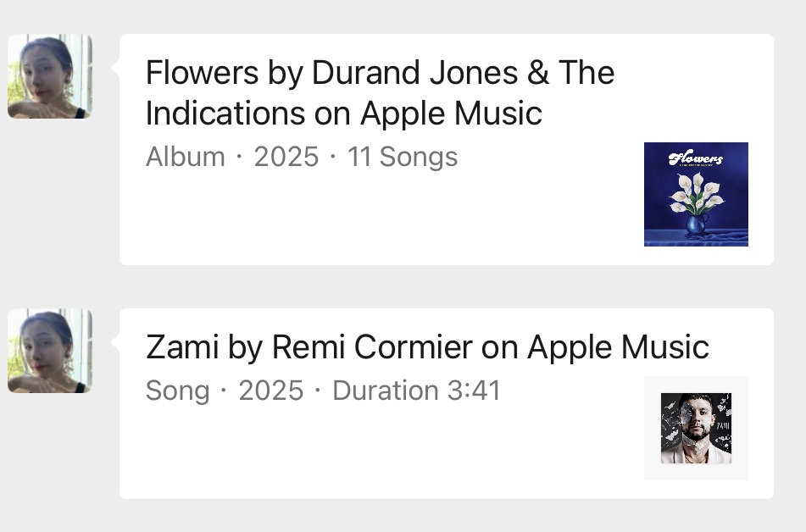Click 'Indications on Apple Music' text line
Screen dimensions: 806x532
click(344, 113)
